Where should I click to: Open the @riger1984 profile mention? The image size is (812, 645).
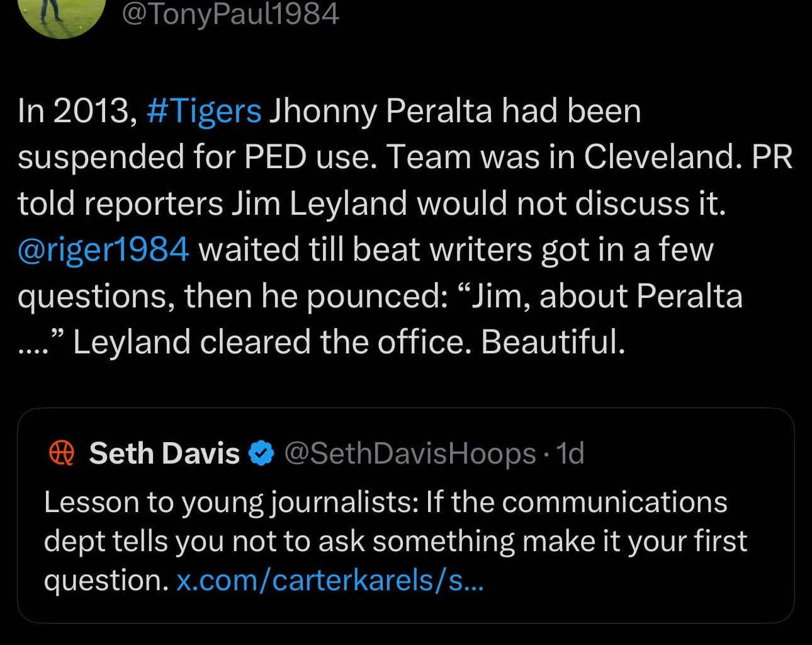click(x=102, y=248)
